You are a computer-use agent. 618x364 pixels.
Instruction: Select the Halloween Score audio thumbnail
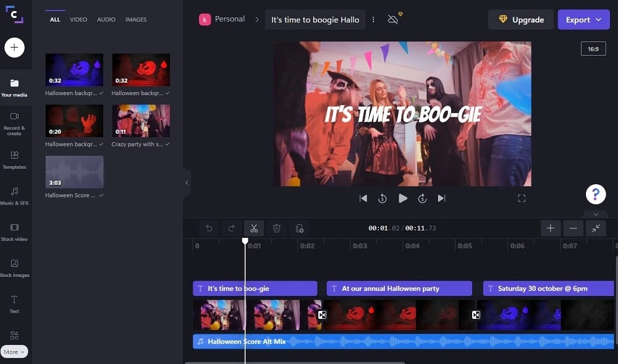(74, 173)
